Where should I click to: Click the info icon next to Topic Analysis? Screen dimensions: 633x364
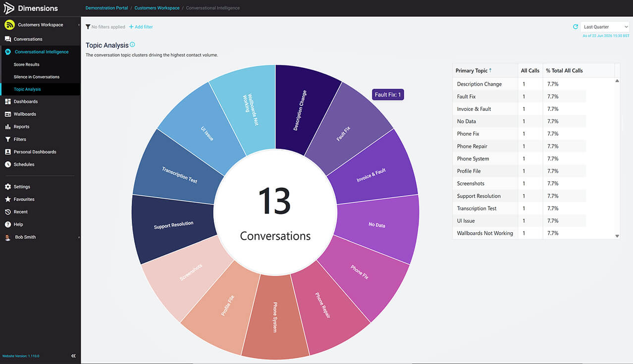(132, 45)
